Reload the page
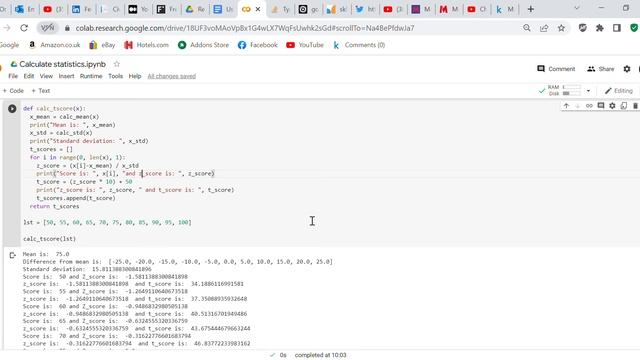The width and height of the screenshot is (640, 360). (24, 28)
